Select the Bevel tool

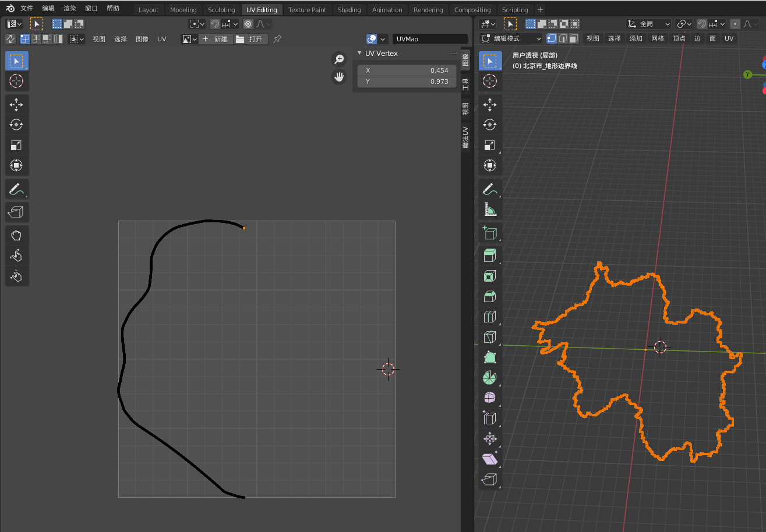(490, 296)
